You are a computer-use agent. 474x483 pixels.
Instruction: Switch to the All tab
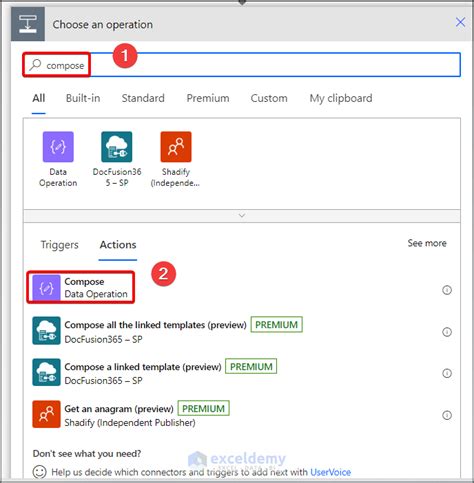[x=39, y=98]
